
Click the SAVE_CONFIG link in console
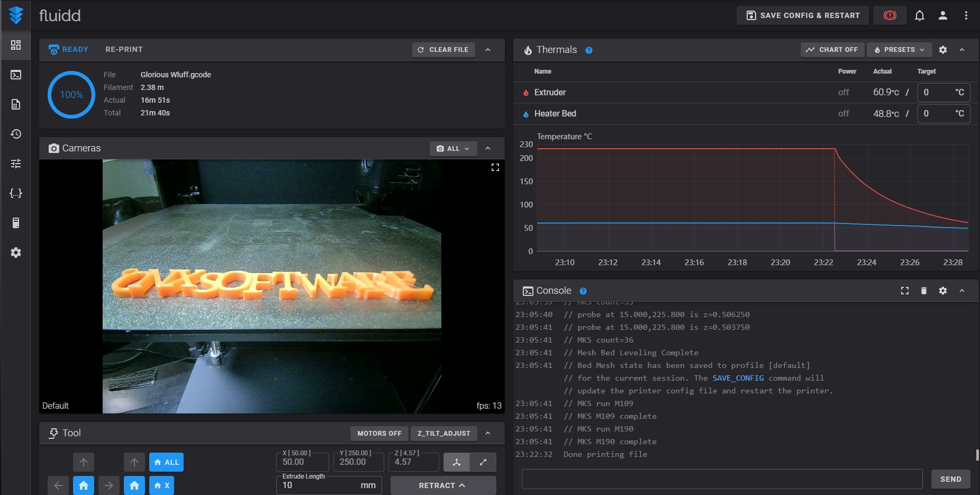738,378
